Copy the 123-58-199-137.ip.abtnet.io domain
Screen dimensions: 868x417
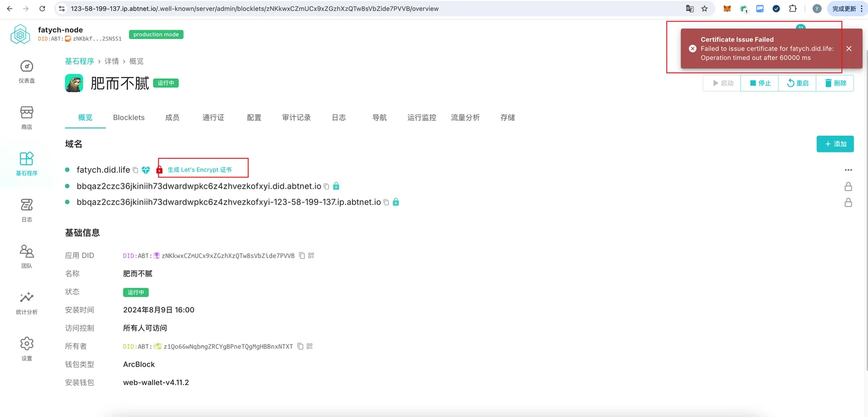click(x=386, y=202)
